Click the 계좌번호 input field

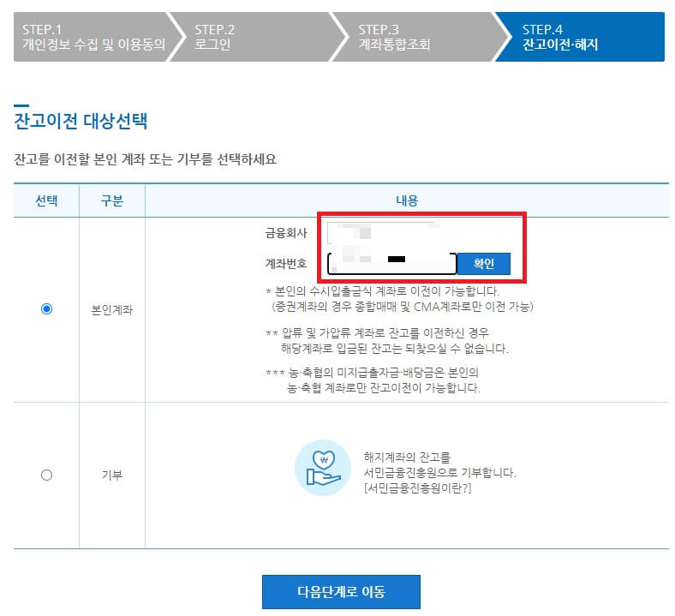click(x=391, y=263)
